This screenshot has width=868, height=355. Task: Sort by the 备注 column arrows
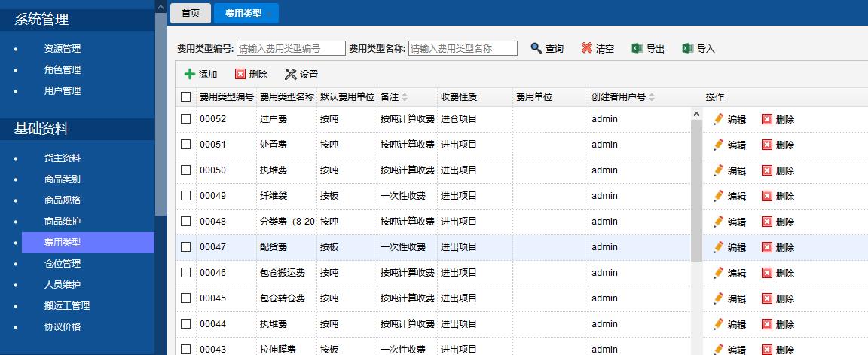(x=405, y=97)
